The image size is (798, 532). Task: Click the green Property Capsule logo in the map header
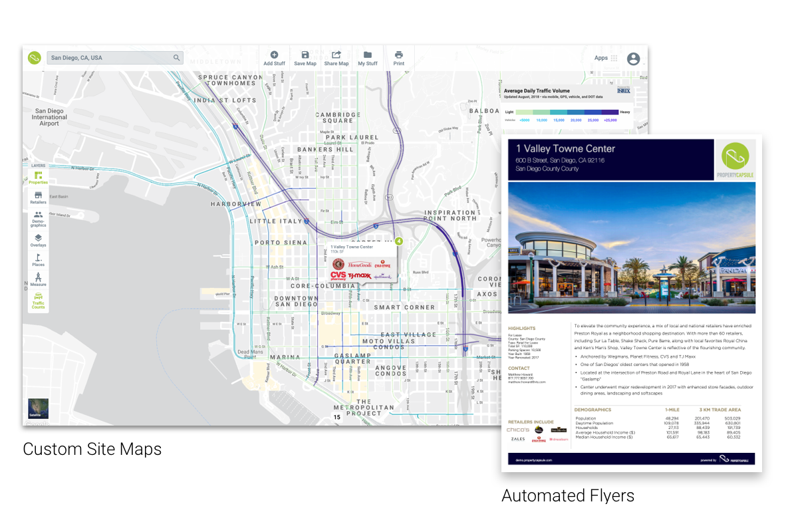[x=35, y=58]
